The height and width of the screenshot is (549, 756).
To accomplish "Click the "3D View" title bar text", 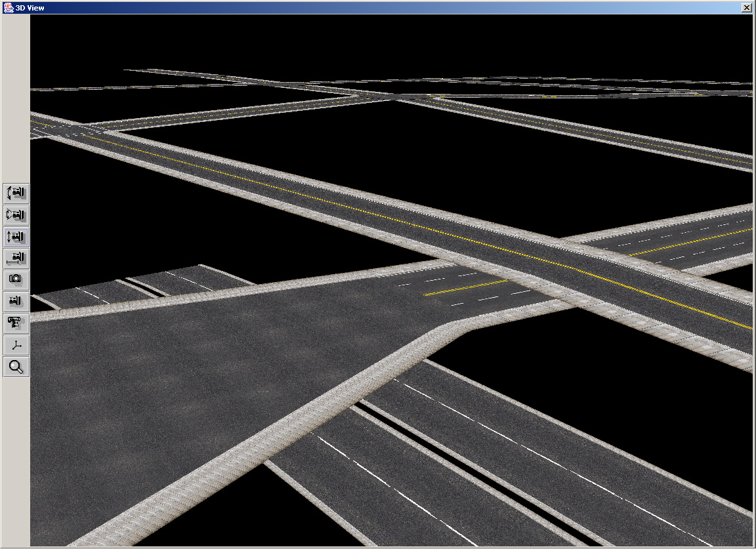I will pos(29,7).
